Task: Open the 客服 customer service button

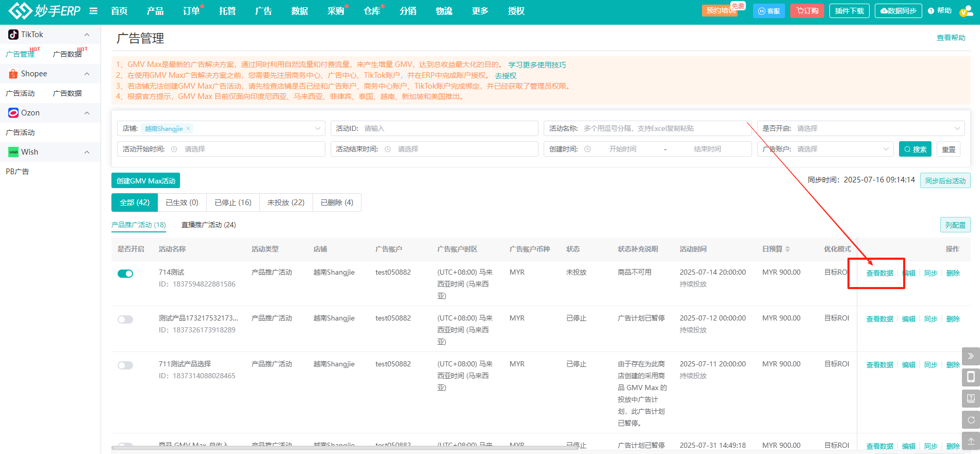Action: point(769,11)
